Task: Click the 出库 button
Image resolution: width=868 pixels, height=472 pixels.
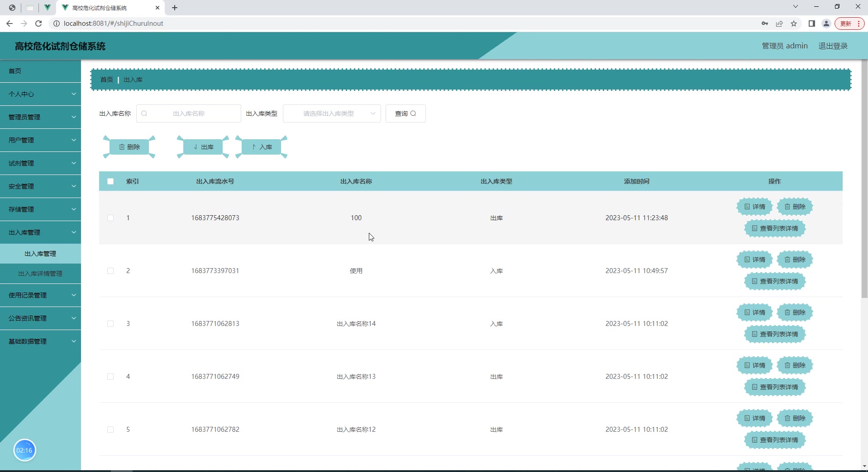Action: pyautogui.click(x=203, y=147)
